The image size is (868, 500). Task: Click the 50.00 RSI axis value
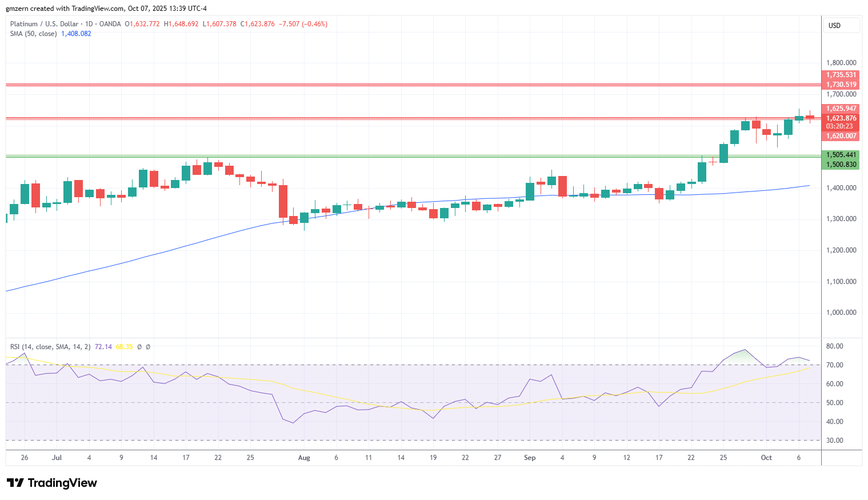click(835, 403)
